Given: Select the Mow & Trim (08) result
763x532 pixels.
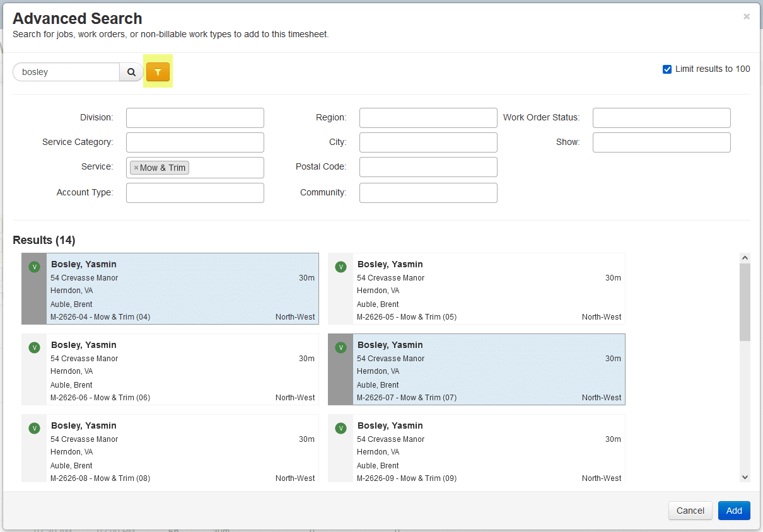Looking at the screenshot, I should tap(170, 449).
